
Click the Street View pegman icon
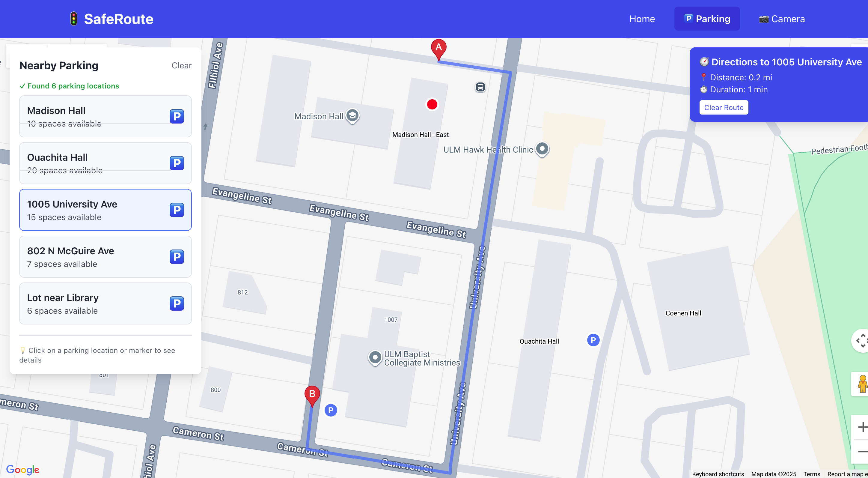(862, 384)
